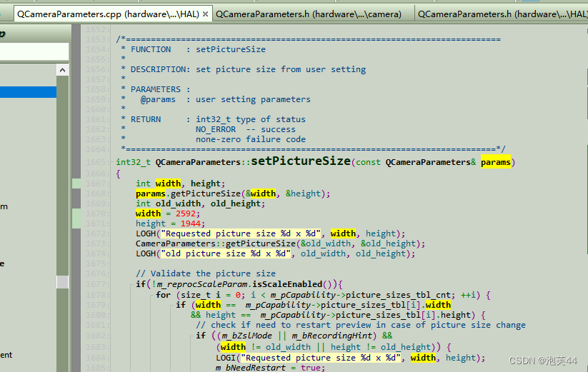Click NO_ERROR in the RETURN comment
Screen dimensions: 588x372
[x=216, y=129]
